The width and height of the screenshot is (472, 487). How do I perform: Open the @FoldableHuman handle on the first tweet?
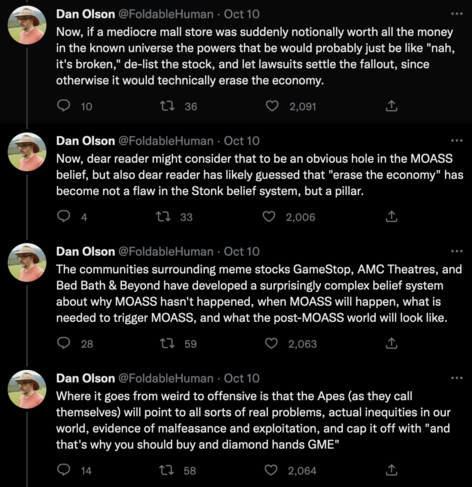pos(166,14)
